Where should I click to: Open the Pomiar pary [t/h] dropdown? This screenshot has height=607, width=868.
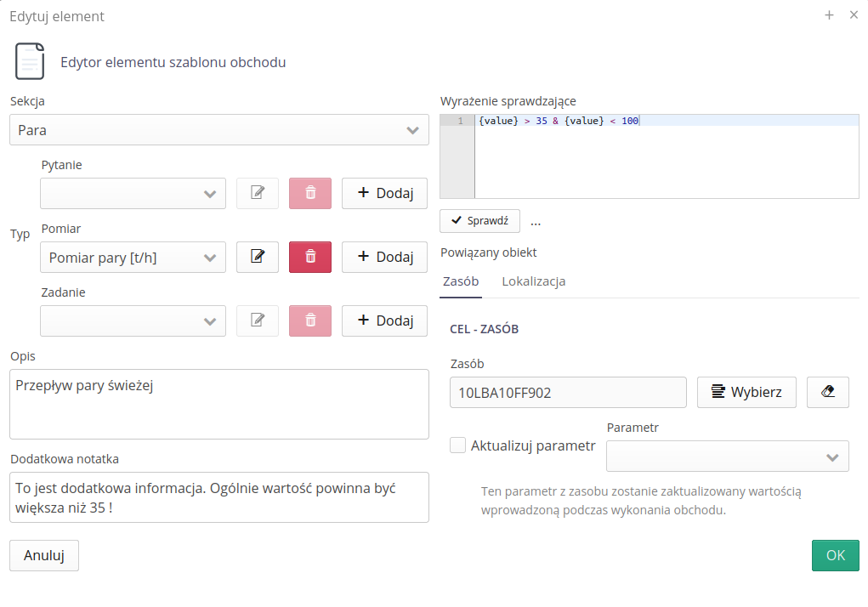pyautogui.click(x=133, y=257)
